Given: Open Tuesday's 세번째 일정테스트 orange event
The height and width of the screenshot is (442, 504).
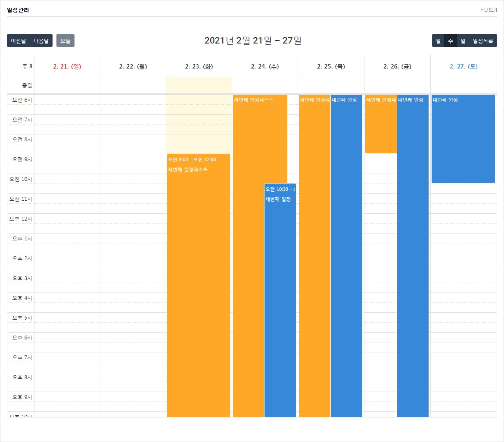Looking at the screenshot, I should click(x=199, y=286).
